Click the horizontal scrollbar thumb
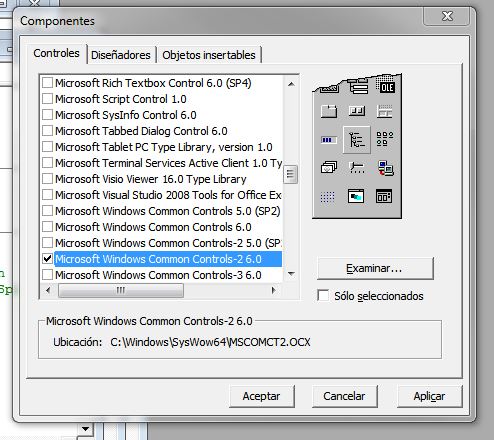The image size is (494, 440). (x=121, y=290)
